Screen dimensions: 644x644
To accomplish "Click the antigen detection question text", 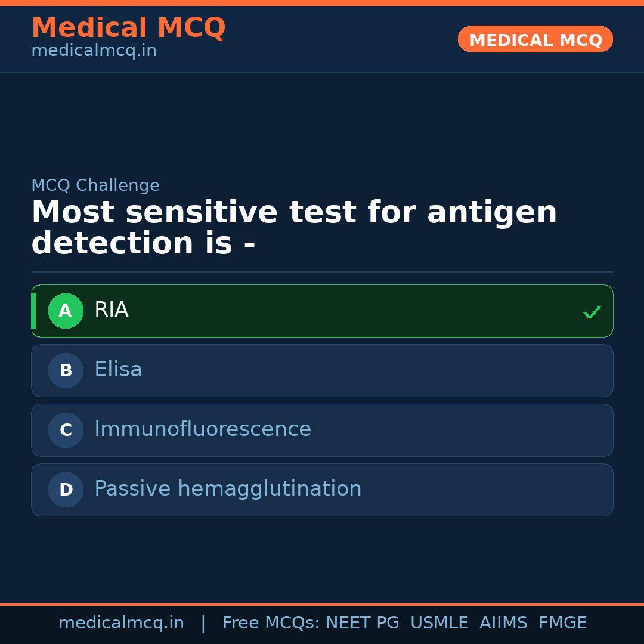I will pos(294,228).
